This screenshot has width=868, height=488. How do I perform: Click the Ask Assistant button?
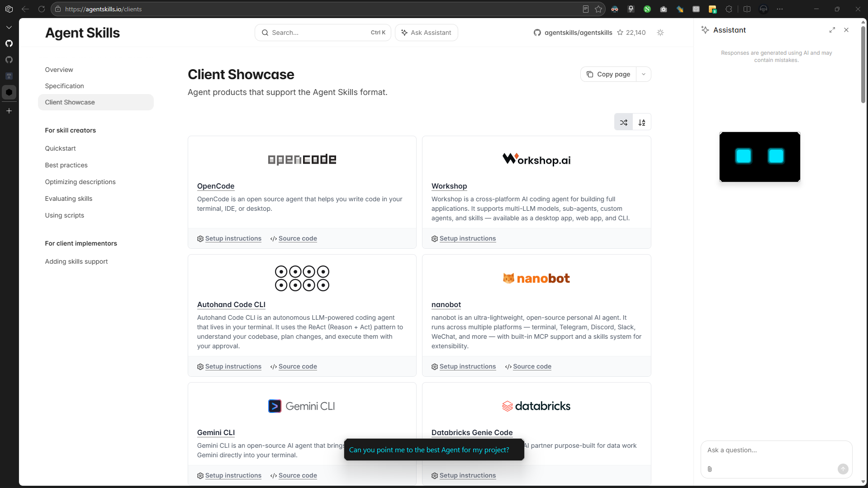[x=426, y=33]
